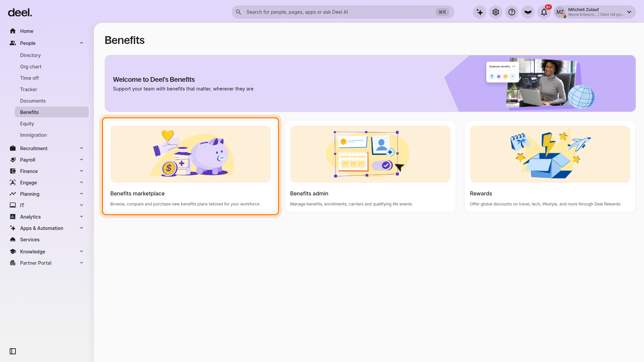Click the Benefits admin description text
Image resolution: width=644 pixels, height=362 pixels.
point(351,204)
